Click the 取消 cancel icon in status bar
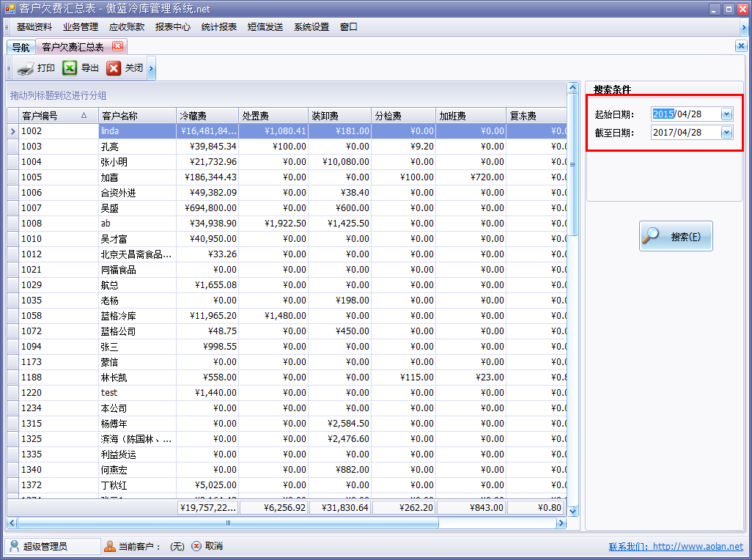This screenshot has height=560, width=752. click(x=196, y=546)
